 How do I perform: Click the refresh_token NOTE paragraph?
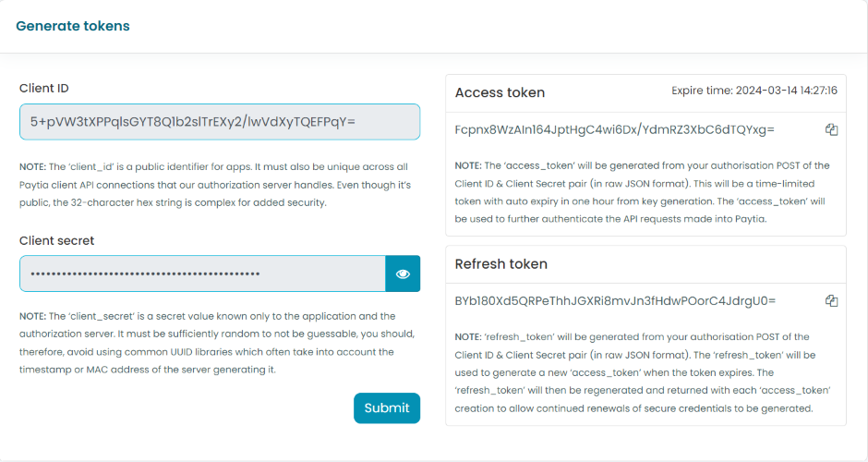pos(643,372)
